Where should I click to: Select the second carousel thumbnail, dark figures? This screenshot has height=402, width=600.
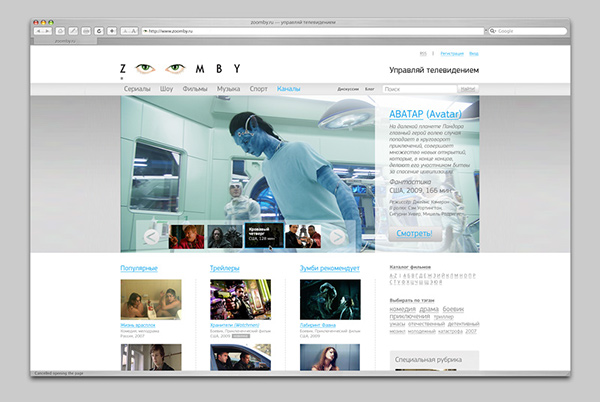click(x=225, y=236)
